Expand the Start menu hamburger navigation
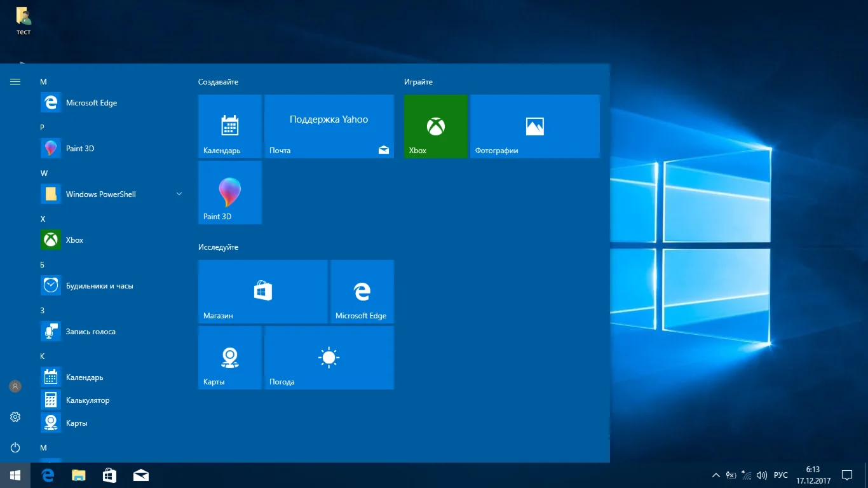The width and height of the screenshot is (868, 488). pos(15,82)
